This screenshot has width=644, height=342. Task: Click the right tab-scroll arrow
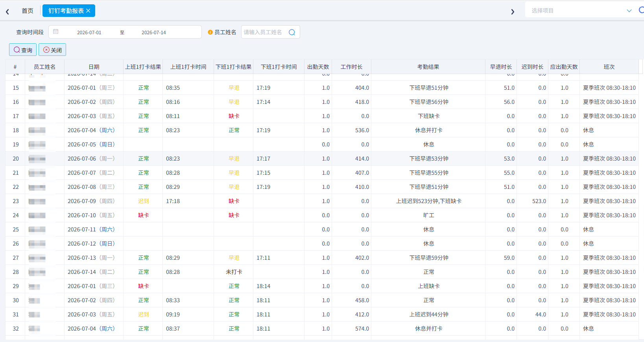513,12
